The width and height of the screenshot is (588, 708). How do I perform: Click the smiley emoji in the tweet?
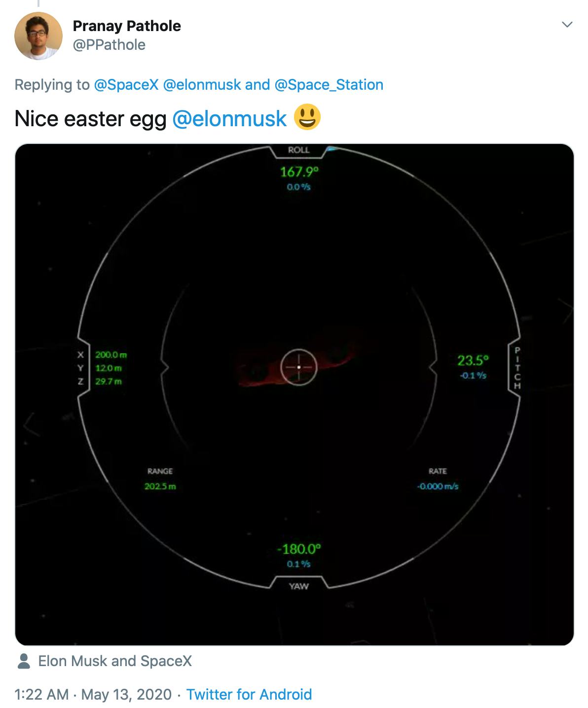[x=307, y=118]
